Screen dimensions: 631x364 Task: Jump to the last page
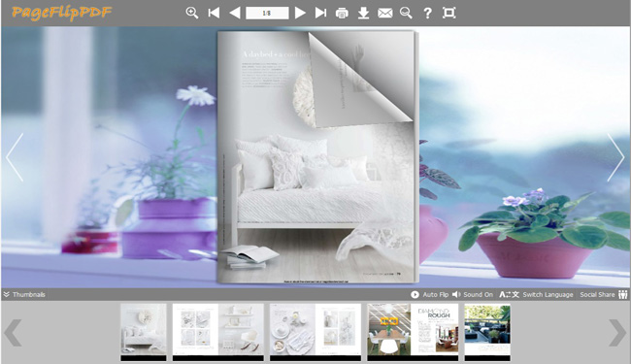pos(320,13)
